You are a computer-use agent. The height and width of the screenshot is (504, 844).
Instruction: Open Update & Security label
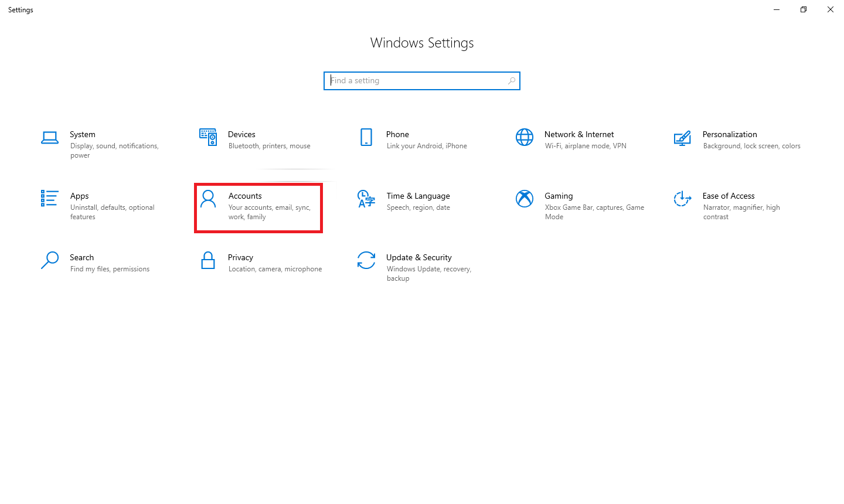pos(419,257)
